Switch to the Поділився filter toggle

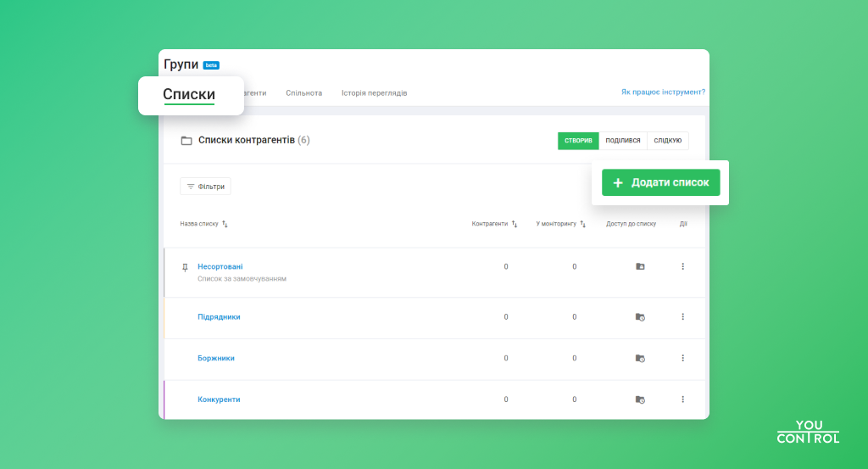pyautogui.click(x=623, y=141)
